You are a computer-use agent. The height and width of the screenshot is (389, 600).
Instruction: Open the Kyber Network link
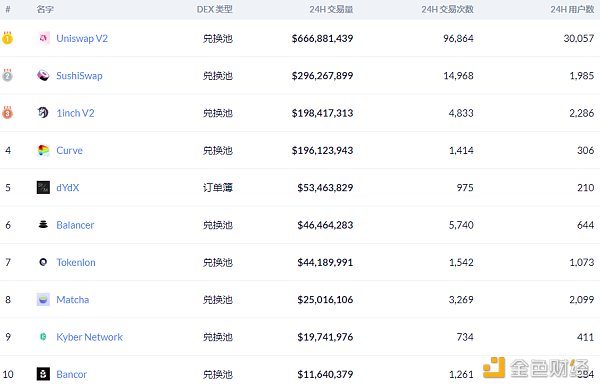tap(90, 337)
